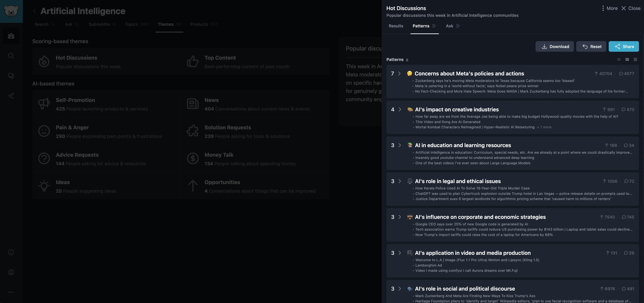Switch to medium list density view

click(627, 59)
